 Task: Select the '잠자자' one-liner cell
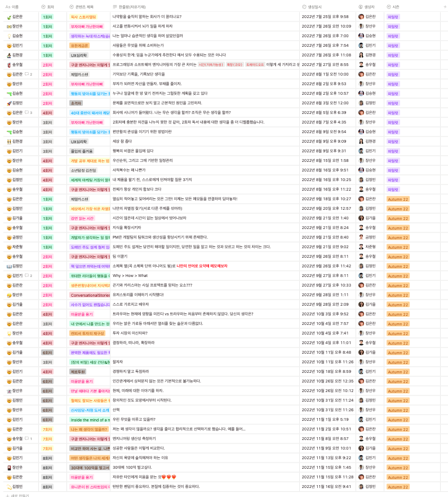coord(118,362)
